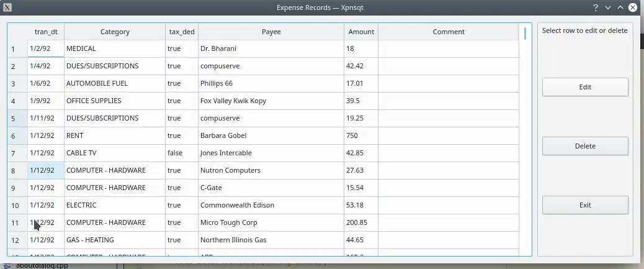Click the Exit button
This screenshot has height=269, width=644.
point(585,205)
